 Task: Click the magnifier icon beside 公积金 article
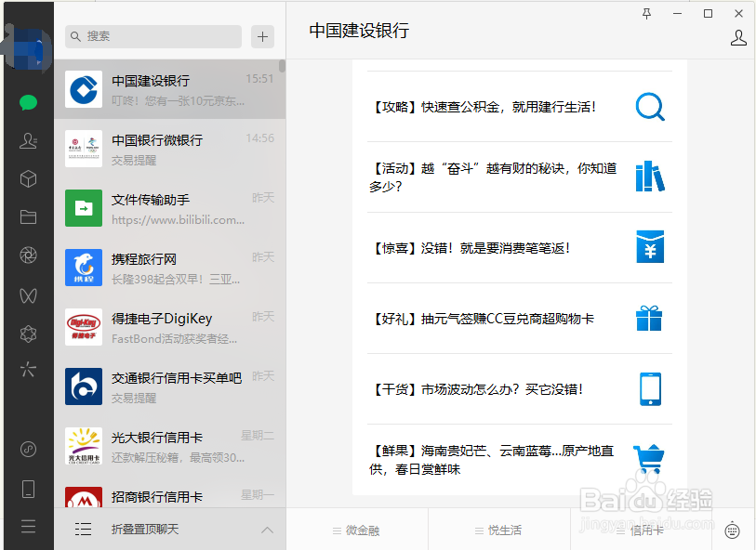(650, 107)
